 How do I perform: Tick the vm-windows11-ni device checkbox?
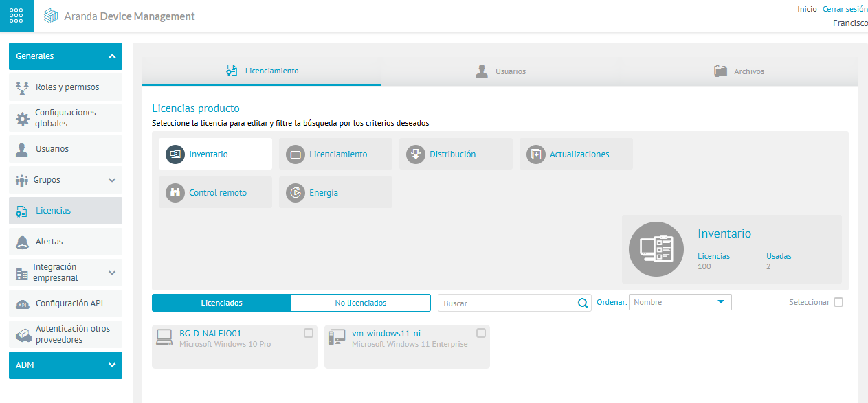481,333
